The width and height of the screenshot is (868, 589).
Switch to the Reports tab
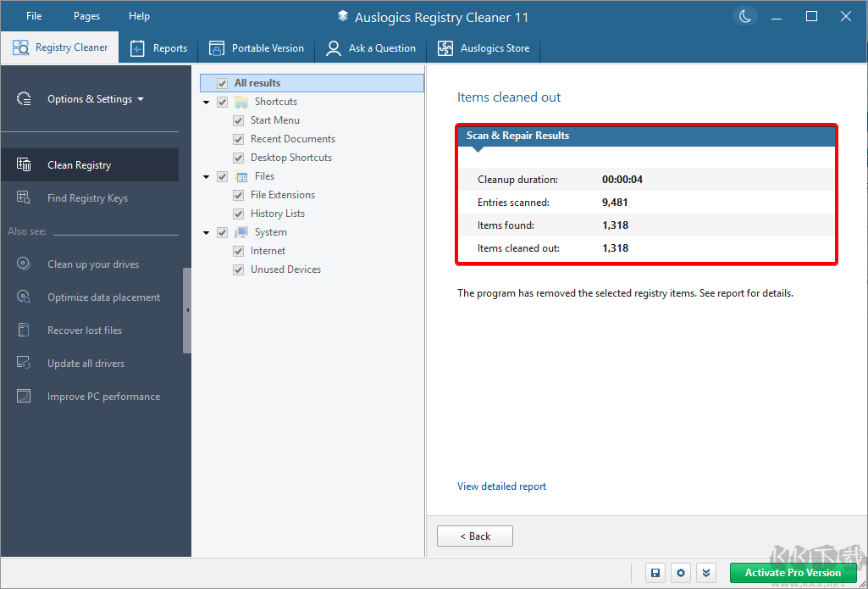pos(158,47)
